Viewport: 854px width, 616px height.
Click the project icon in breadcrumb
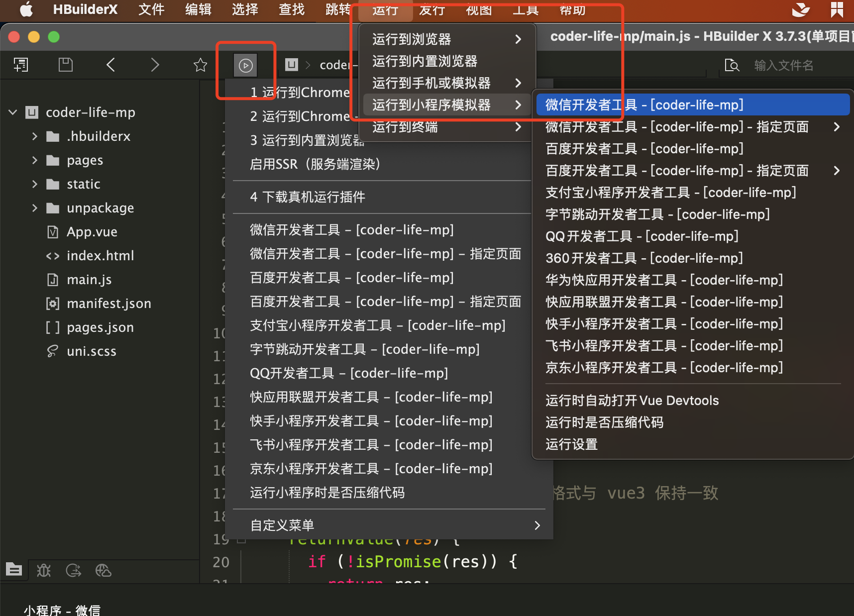point(292,65)
